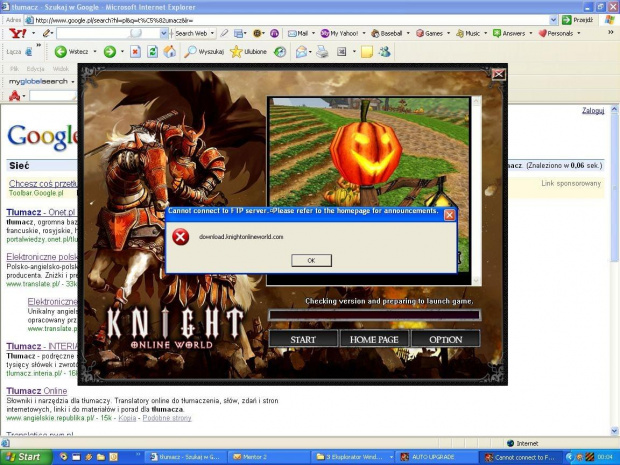This screenshot has height=465, width=620.
Task: Open Personals toolbar button
Action: point(556,34)
